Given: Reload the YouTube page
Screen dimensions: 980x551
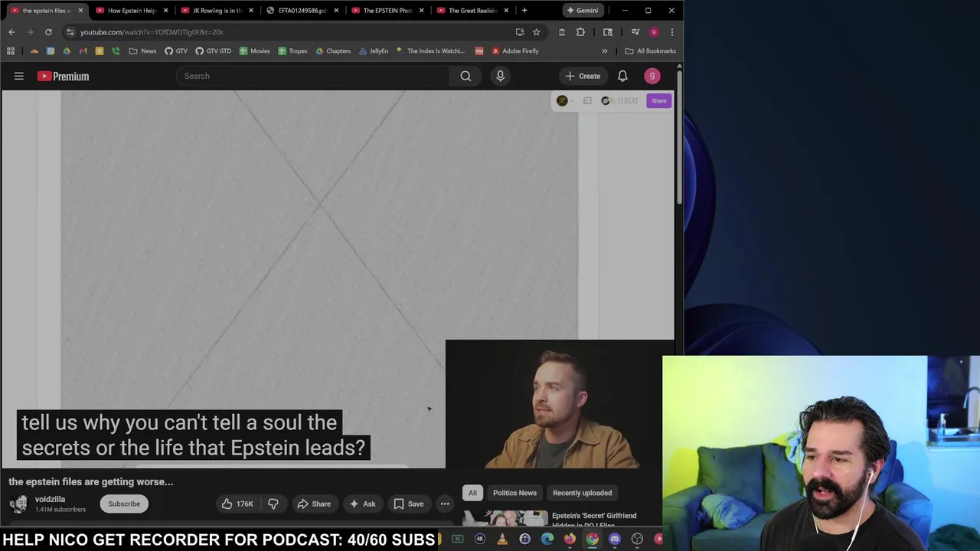Looking at the screenshot, I should point(48,32).
